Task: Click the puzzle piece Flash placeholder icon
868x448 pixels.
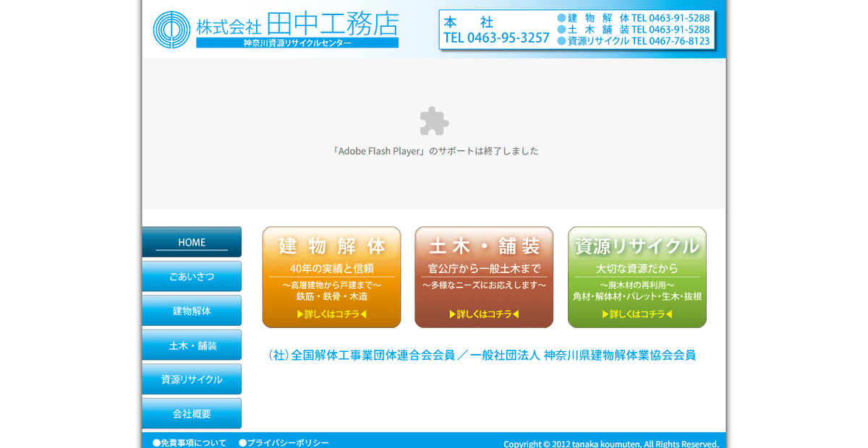Action: [x=433, y=122]
